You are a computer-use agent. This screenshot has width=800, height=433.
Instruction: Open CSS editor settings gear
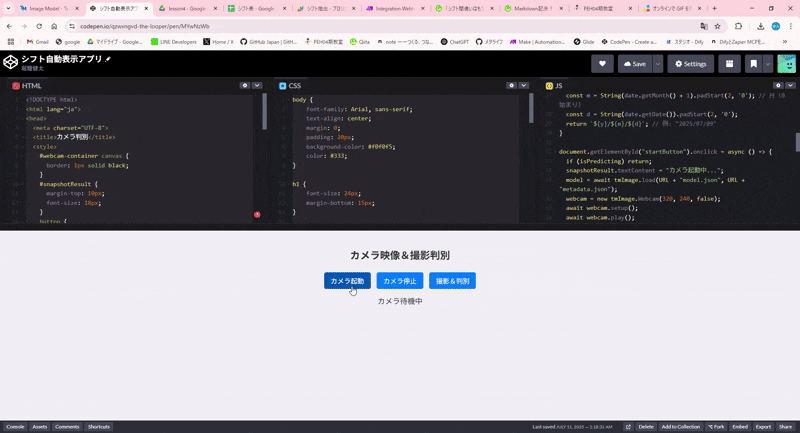pos(511,85)
